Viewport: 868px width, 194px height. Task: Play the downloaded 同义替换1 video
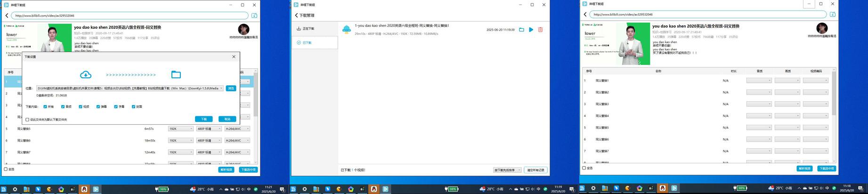pyautogui.click(x=531, y=30)
